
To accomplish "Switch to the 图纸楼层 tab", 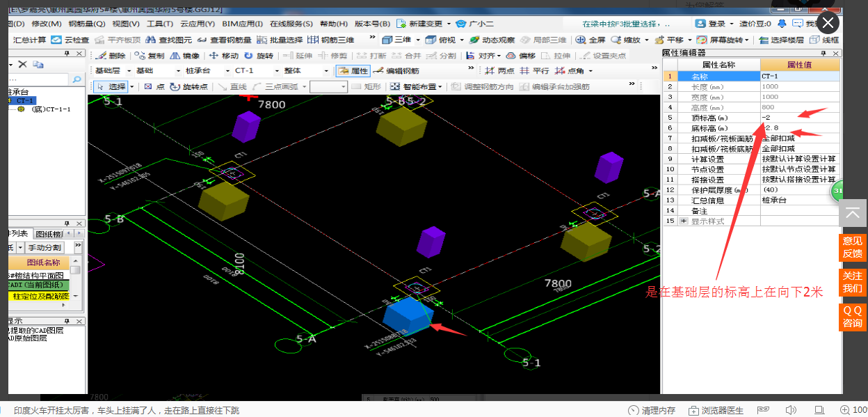I will [x=49, y=234].
